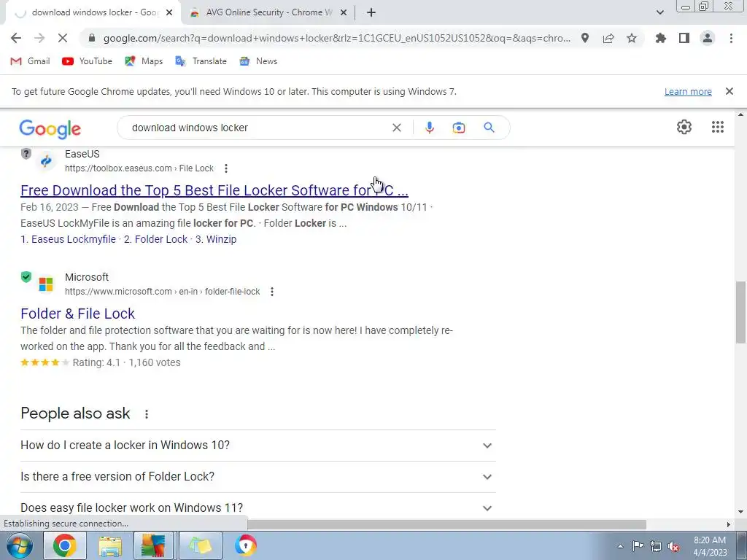Viewport: 747px width, 560px height.
Task: Expand 'Is there a free version of Folder Lock?'
Action: click(x=258, y=477)
